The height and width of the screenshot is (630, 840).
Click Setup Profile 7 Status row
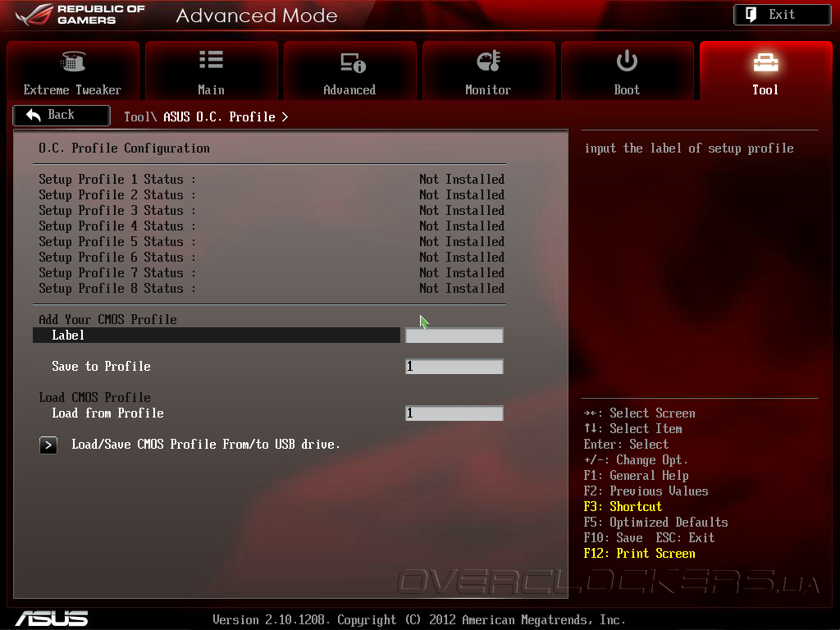click(x=272, y=272)
